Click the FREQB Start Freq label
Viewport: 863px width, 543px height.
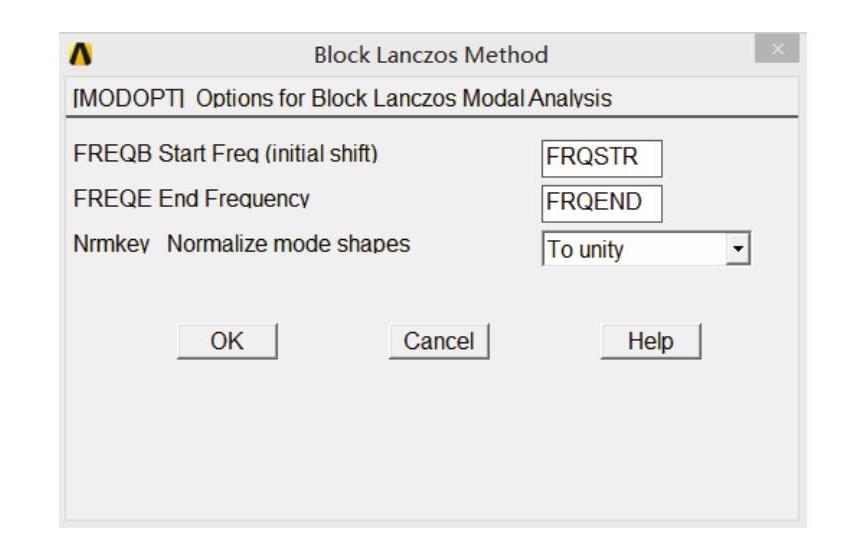(x=226, y=156)
